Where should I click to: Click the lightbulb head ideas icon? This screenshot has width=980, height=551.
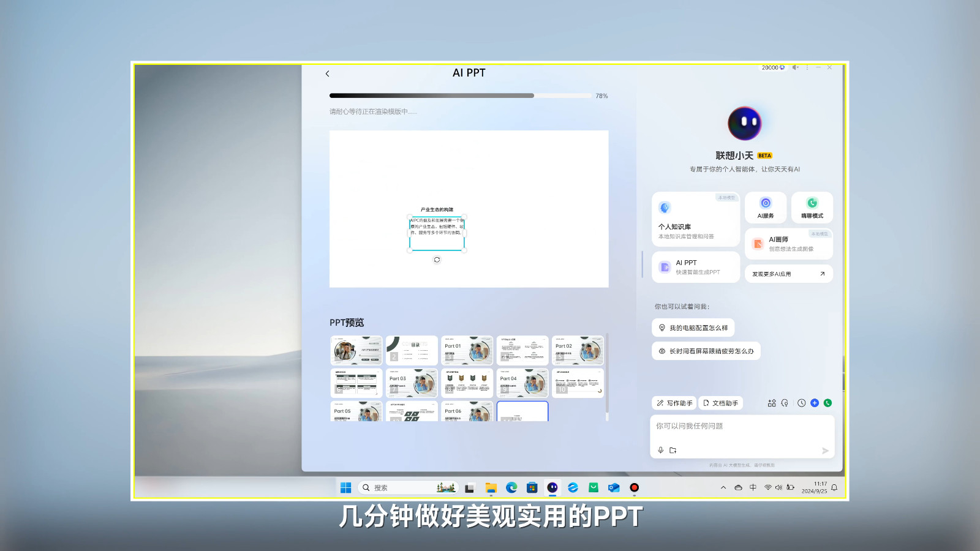(785, 403)
